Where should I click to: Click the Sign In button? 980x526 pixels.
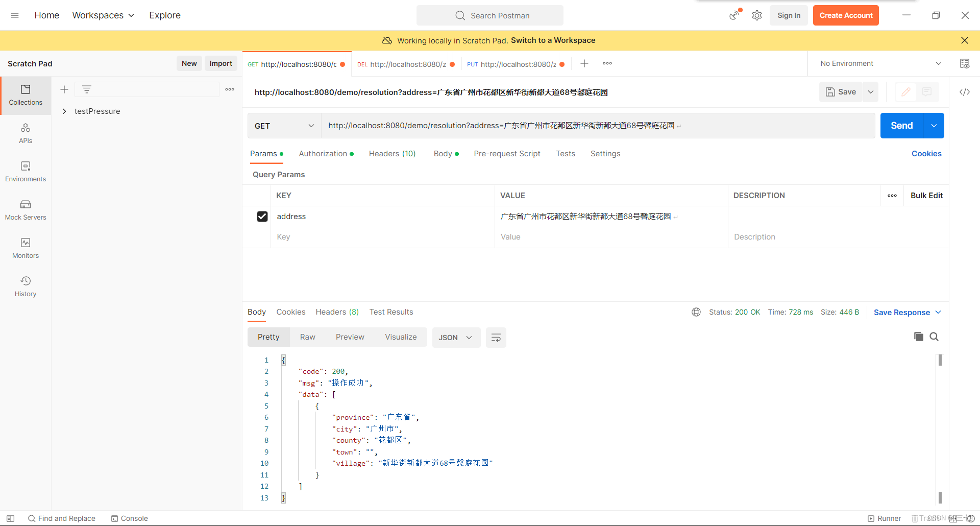click(789, 15)
